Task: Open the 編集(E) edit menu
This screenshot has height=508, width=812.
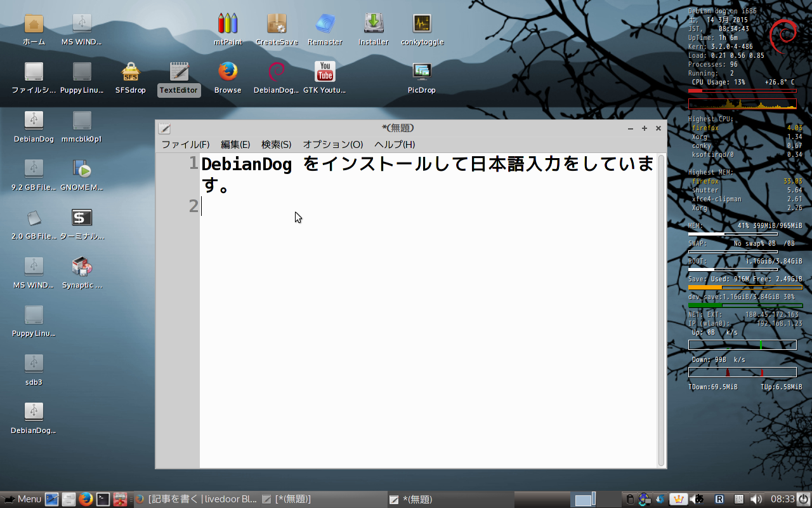Action: [235, 145]
